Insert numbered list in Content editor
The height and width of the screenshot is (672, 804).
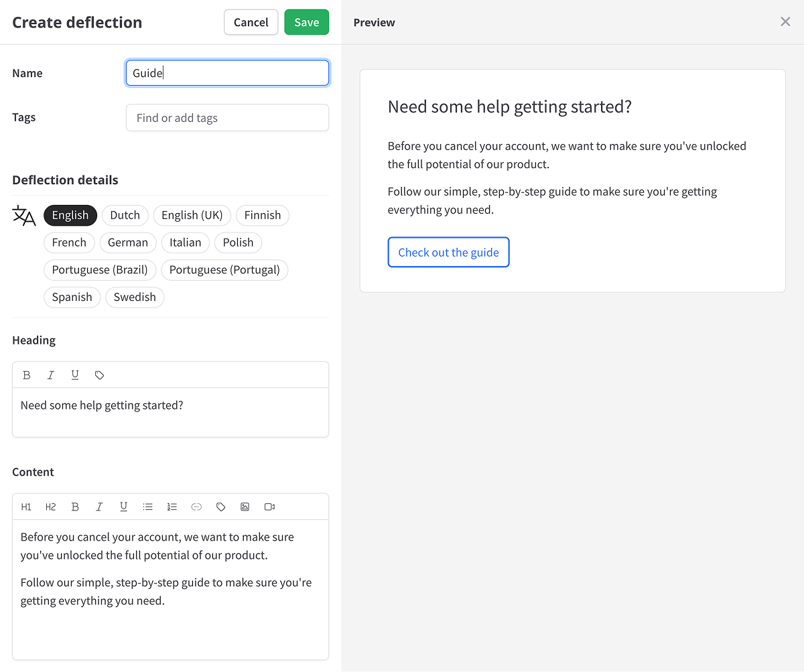pos(172,507)
